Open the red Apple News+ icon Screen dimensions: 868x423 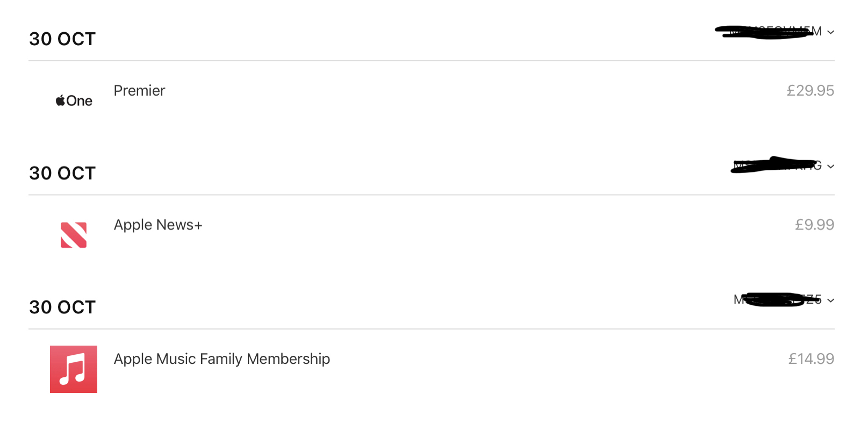tap(74, 235)
